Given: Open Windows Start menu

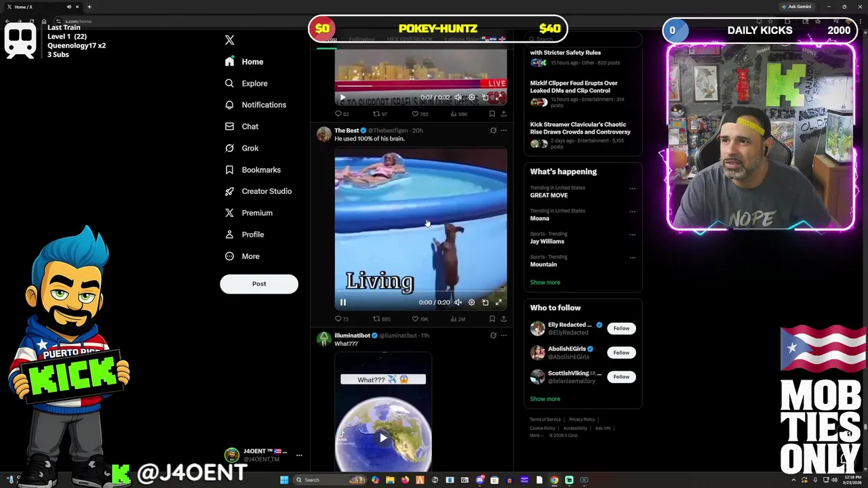Looking at the screenshot, I should 284,480.
